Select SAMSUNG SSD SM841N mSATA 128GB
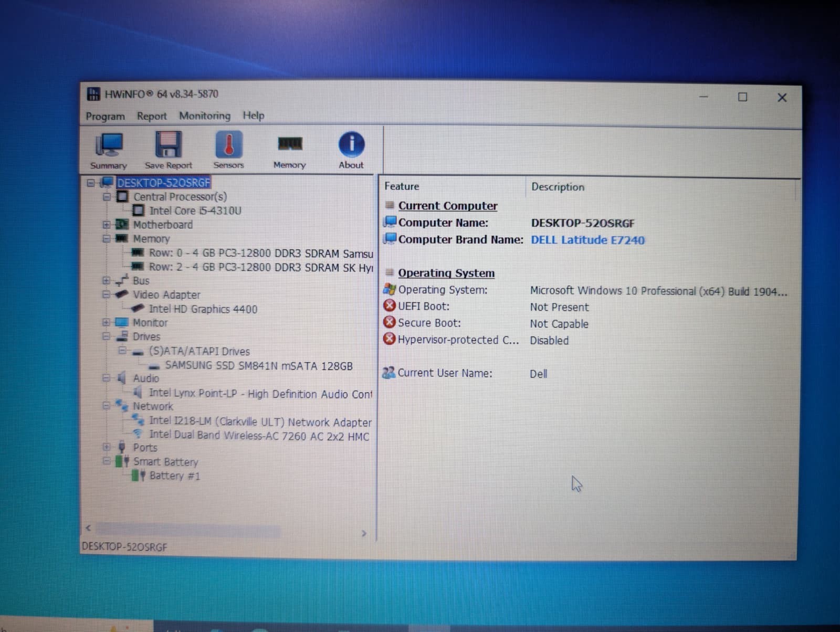Screen dimensions: 840x632 tap(259, 365)
